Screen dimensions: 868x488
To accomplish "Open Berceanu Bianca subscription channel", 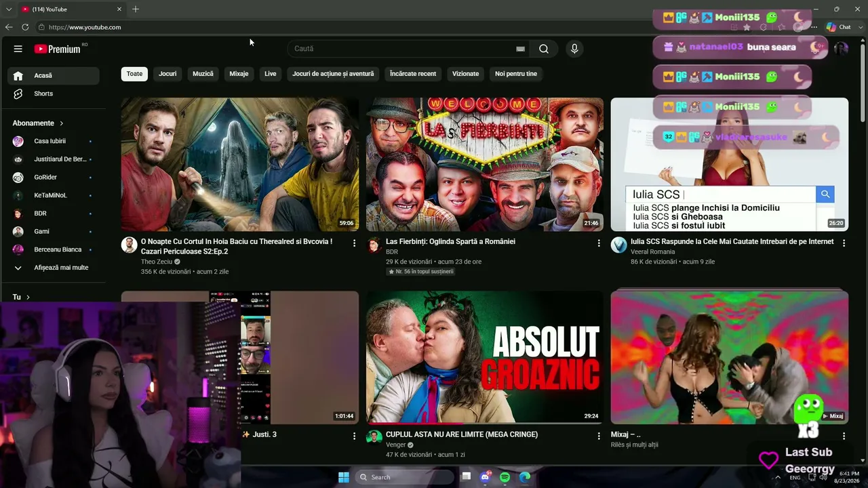I will point(53,249).
